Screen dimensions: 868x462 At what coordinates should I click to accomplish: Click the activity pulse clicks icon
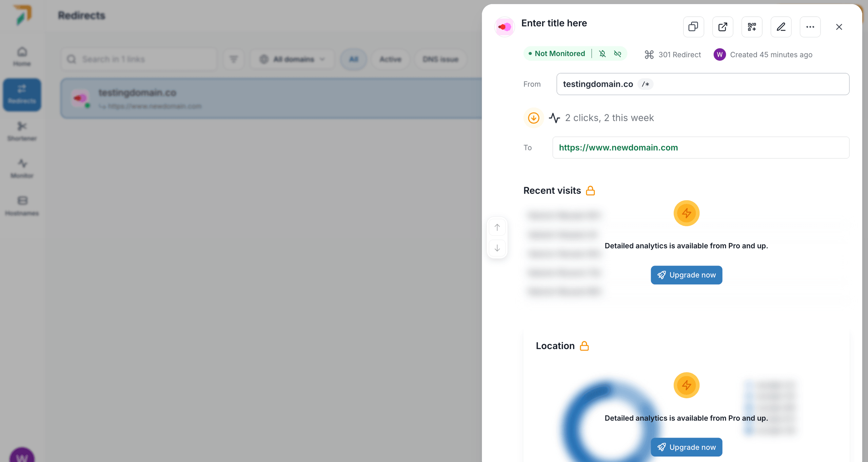coord(554,118)
